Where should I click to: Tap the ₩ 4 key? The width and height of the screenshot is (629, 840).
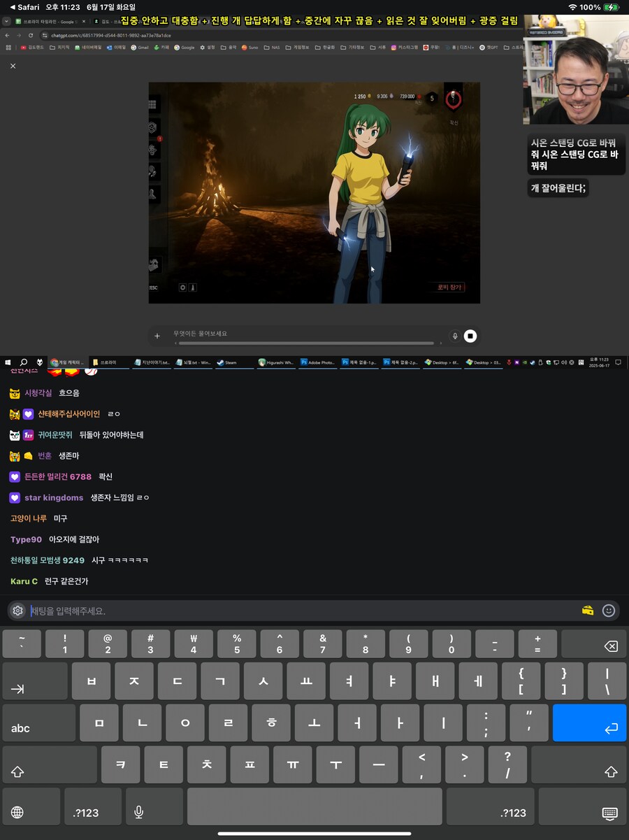(194, 644)
